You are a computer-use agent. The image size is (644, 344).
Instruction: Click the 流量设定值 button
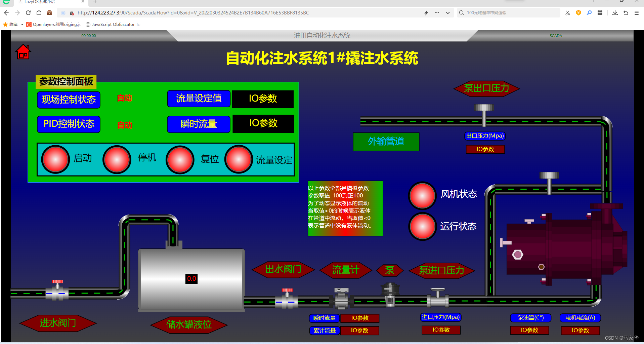point(198,99)
